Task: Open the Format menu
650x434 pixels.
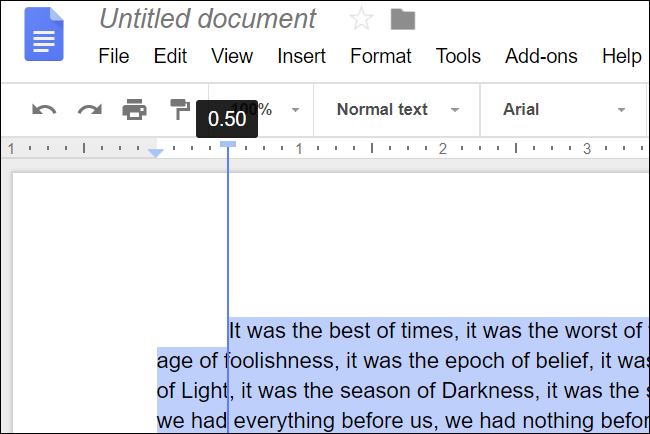Action: pos(381,56)
